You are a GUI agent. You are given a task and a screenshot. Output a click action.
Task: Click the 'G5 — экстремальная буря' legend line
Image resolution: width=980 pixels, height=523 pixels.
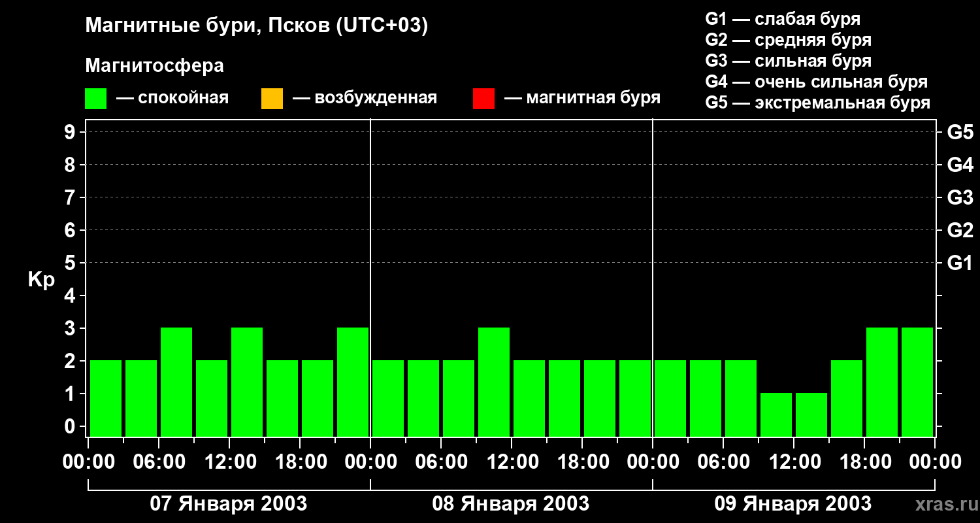(x=818, y=103)
